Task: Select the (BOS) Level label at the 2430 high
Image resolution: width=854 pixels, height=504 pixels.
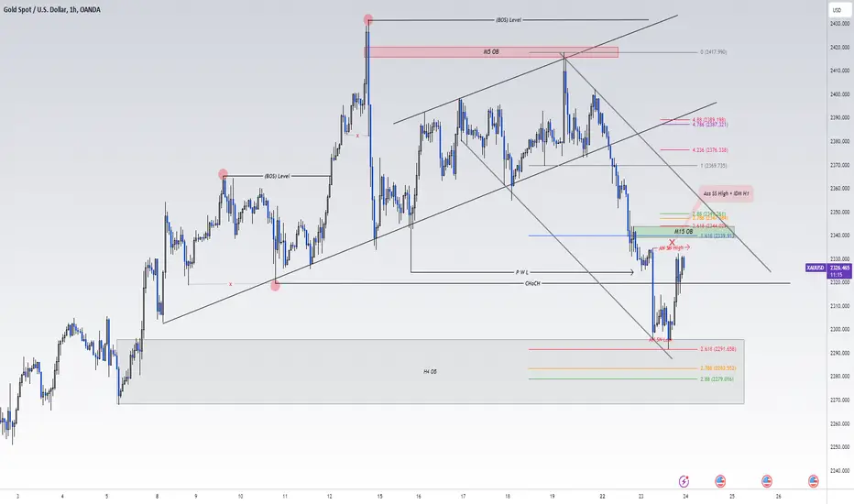Action: [509, 19]
